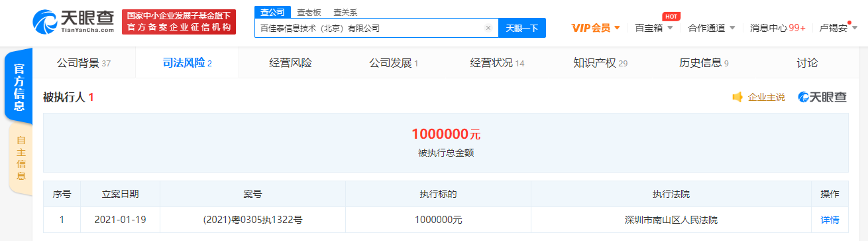
Task: Click the 天眼一下 search button
Action: (521, 28)
